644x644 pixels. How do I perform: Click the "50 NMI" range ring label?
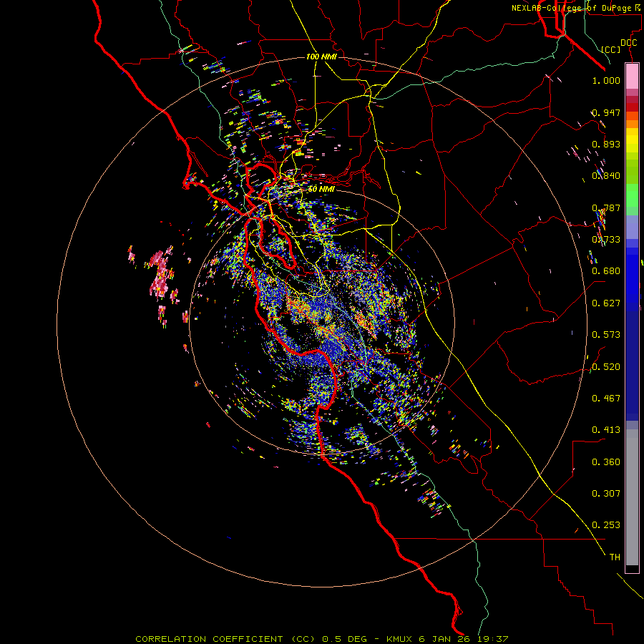[321, 189]
